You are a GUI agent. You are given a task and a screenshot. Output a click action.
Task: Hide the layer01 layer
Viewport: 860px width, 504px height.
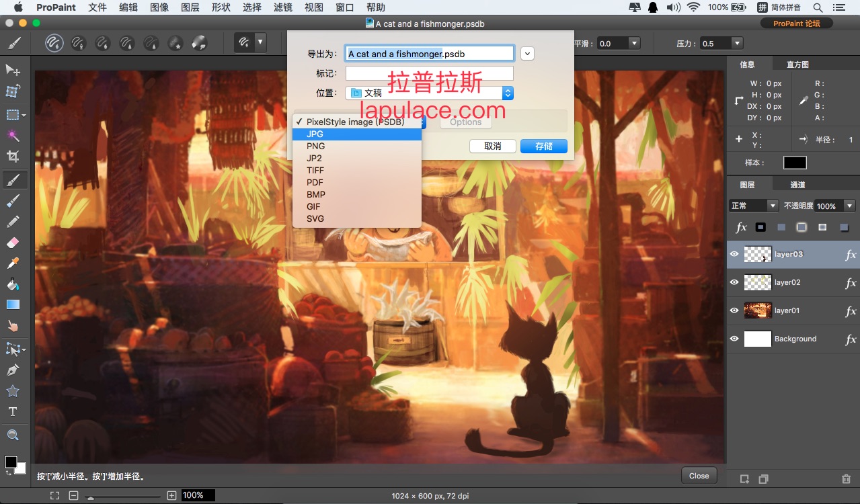point(734,310)
